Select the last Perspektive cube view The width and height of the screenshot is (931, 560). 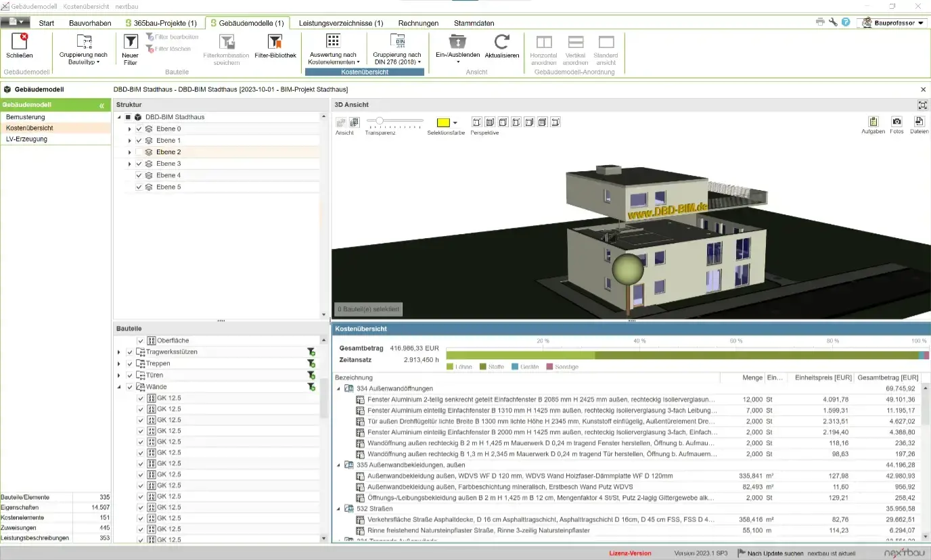click(x=555, y=122)
